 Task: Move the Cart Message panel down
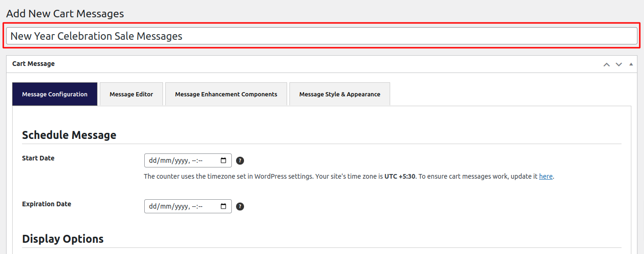pyautogui.click(x=619, y=64)
